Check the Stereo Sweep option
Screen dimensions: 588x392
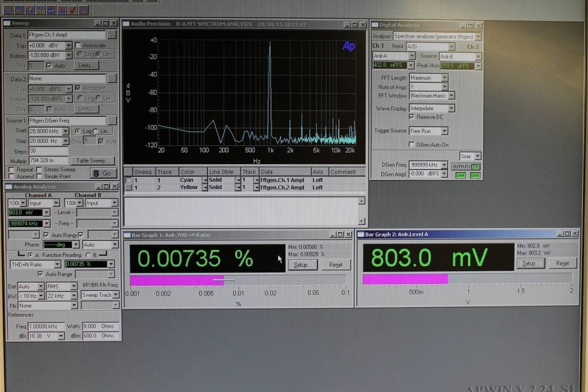39,170
